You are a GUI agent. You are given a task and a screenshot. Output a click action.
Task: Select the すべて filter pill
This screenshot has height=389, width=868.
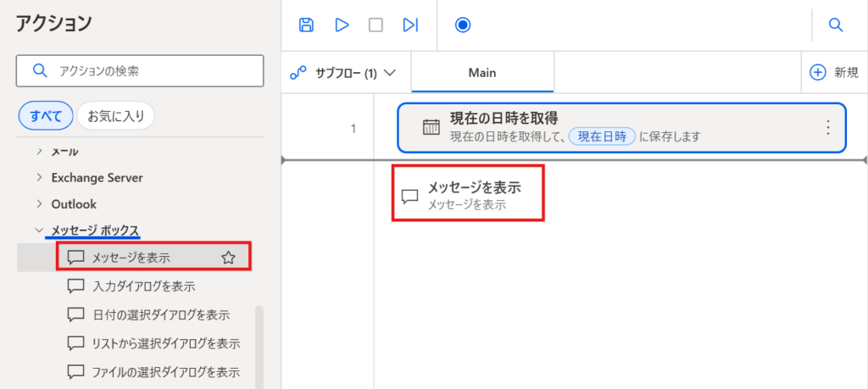(46, 115)
